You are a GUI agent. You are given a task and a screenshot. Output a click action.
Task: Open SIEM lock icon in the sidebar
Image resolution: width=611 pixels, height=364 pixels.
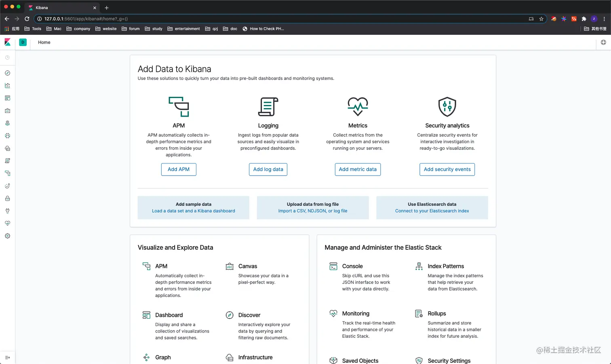coord(7,198)
